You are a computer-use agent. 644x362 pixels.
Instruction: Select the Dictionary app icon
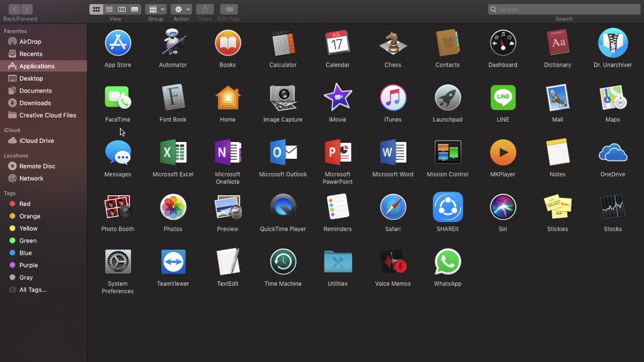click(557, 43)
